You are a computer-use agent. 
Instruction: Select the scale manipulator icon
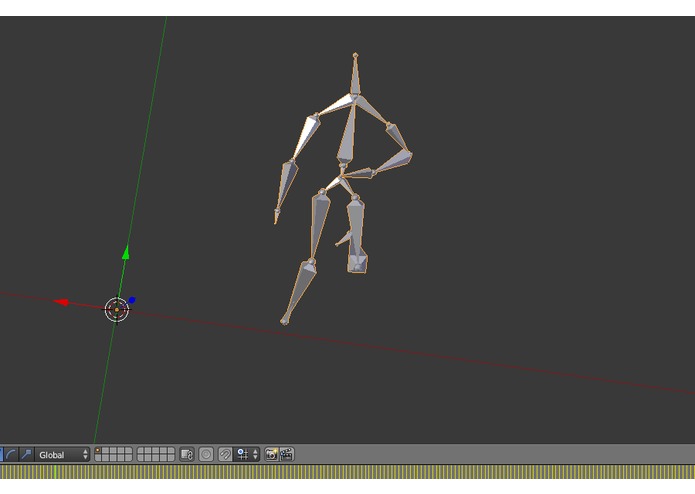26,455
